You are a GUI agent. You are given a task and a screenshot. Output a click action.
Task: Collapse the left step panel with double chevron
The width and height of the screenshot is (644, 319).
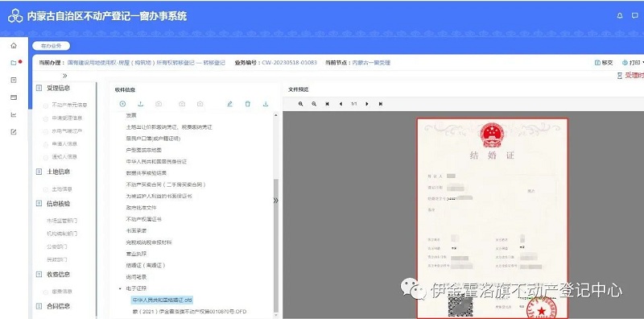click(64, 76)
